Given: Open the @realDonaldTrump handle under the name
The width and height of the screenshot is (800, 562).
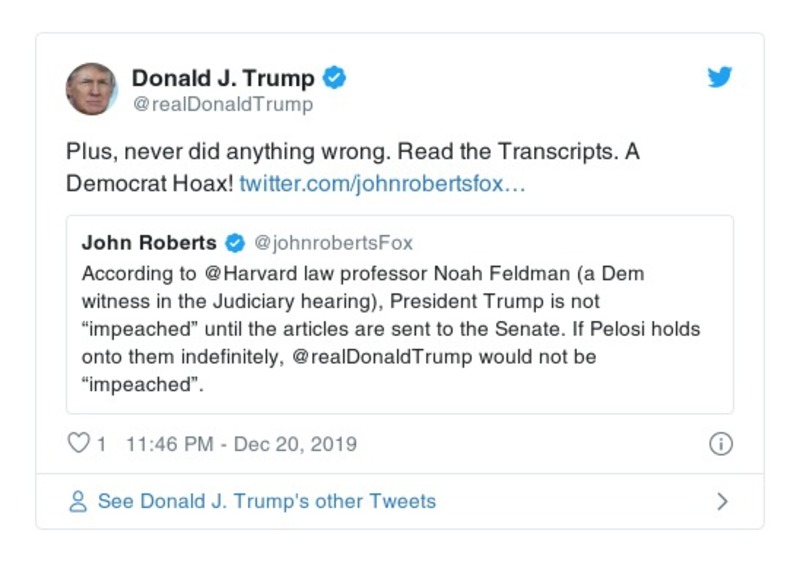Looking at the screenshot, I should click(222, 104).
